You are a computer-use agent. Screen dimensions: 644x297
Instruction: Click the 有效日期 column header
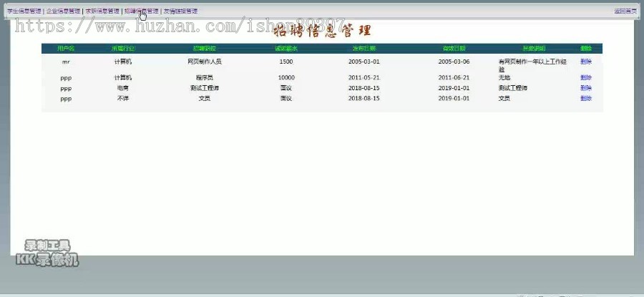coord(454,49)
